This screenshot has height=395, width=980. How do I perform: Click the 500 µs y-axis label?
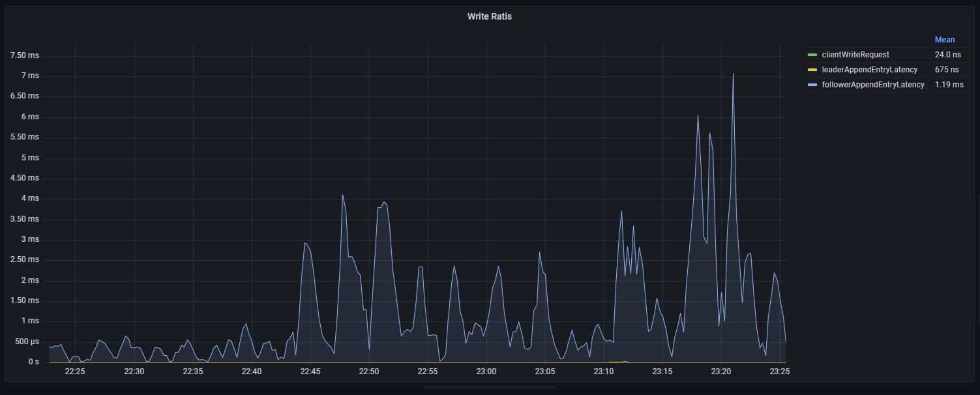coord(27,342)
